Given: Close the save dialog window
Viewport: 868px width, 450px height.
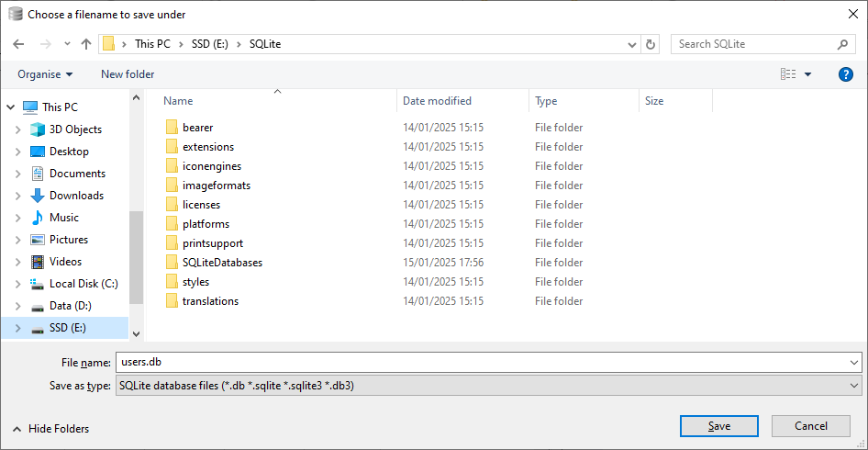Looking at the screenshot, I should click(853, 15).
